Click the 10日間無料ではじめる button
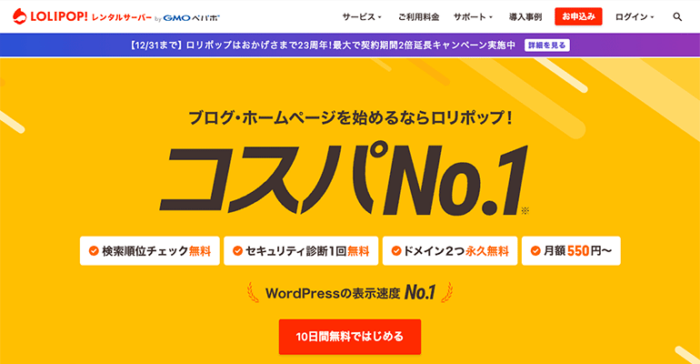The height and width of the screenshot is (364, 700). pyautogui.click(x=350, y=337)
